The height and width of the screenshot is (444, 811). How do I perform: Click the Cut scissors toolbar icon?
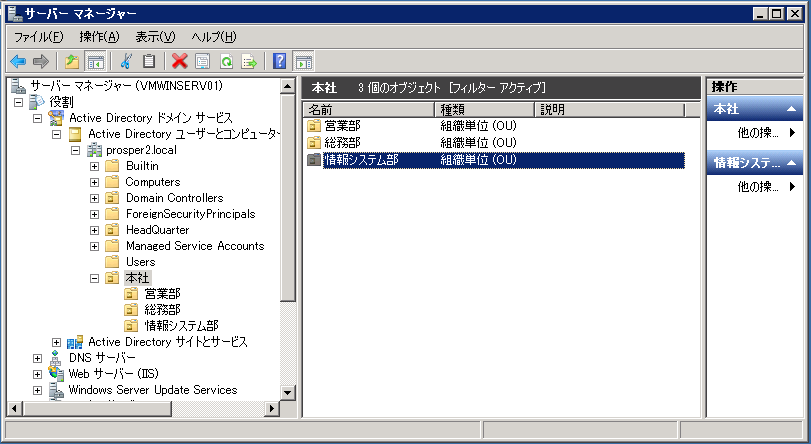(x=126, y=61)
